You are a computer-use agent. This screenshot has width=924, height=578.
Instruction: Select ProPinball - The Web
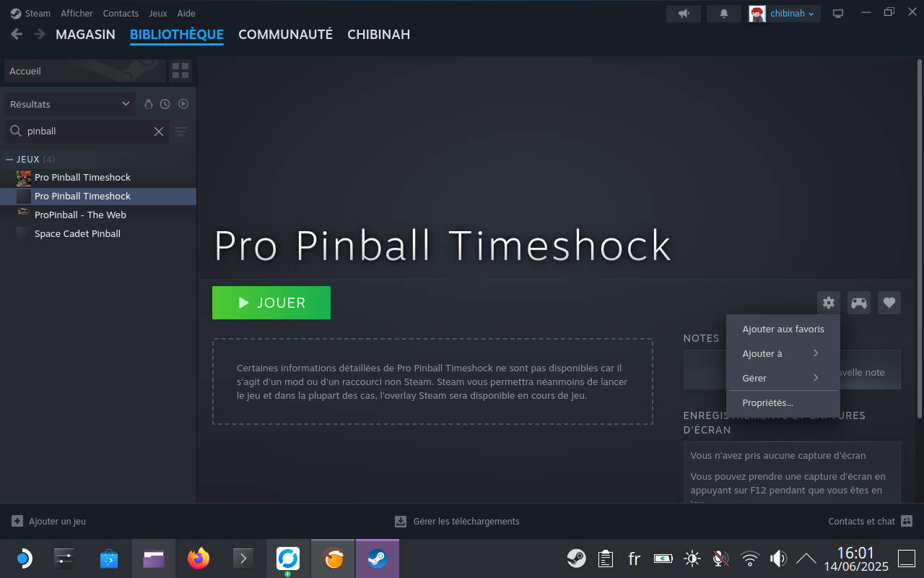click(98, 215)
